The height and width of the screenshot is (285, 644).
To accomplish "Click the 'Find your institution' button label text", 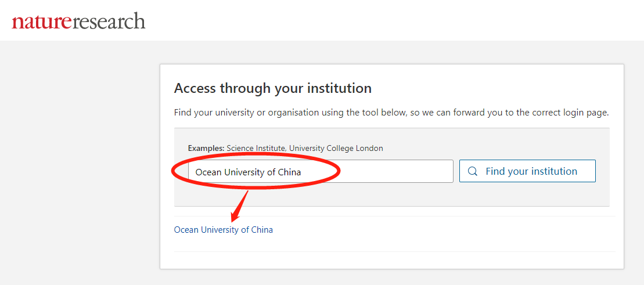I will pyautogui.click(x=531, y=171).
